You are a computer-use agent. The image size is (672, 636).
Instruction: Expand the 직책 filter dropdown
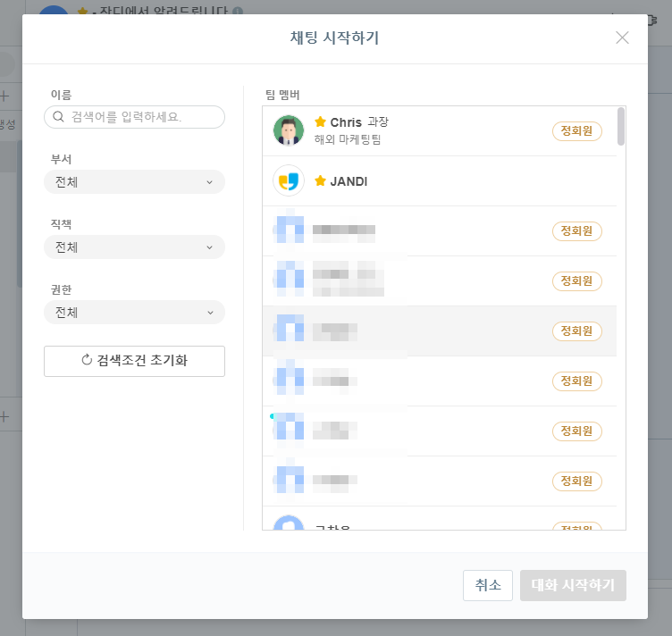(134, 247)
